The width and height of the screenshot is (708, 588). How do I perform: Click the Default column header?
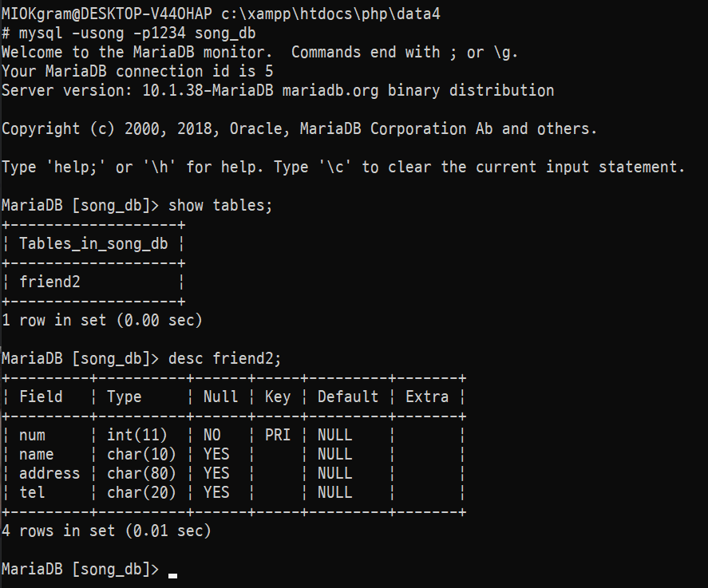point(348,397)
